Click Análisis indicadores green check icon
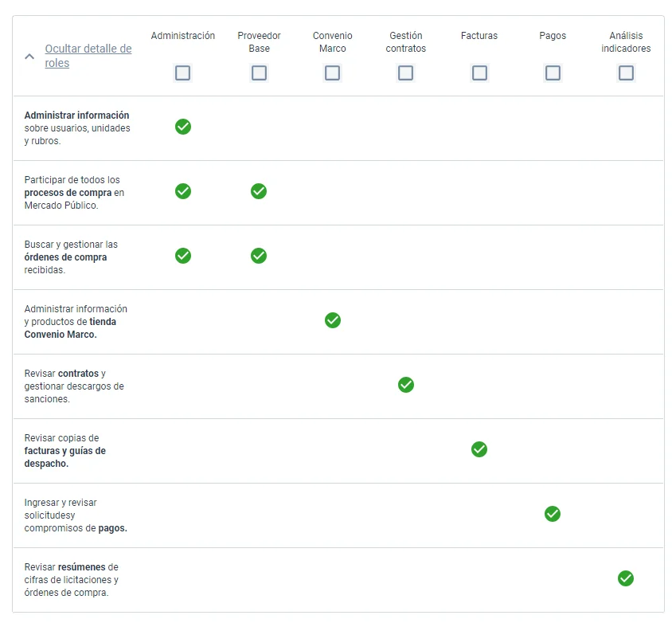This screenshot has width=672, height=623. 626,578
